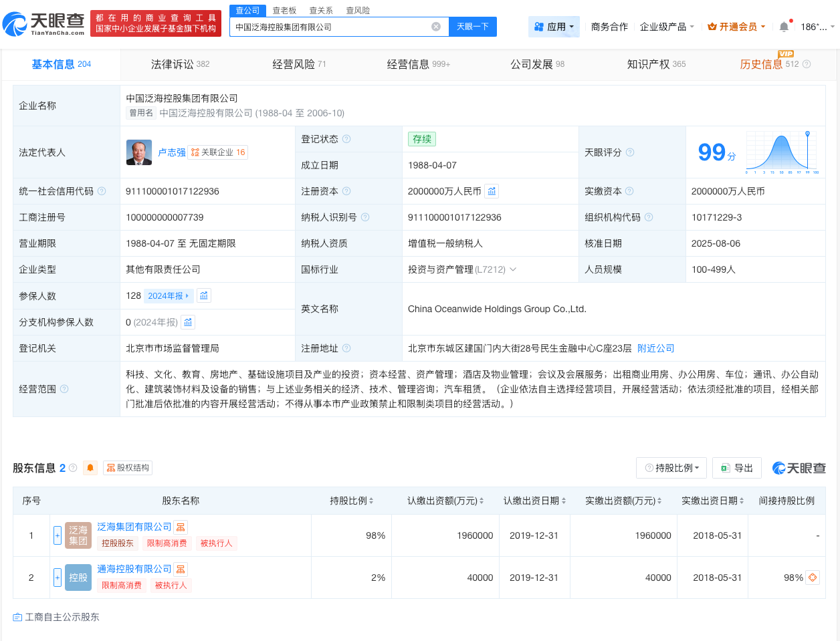Click the help icon next to 注册资本
This screenshot has width=840, height=641.
coord(346,191)
